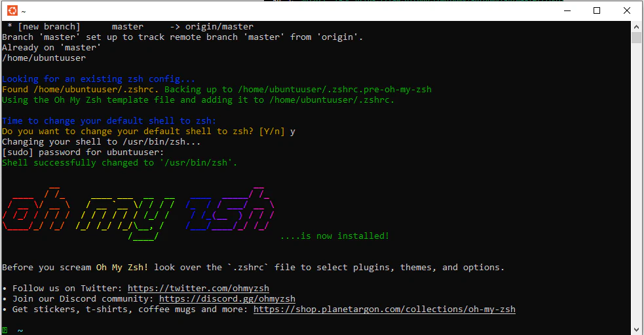Open the discord.gg/ohmyzsh link
The width and height of the screenshot is (644, 335).
227,299
